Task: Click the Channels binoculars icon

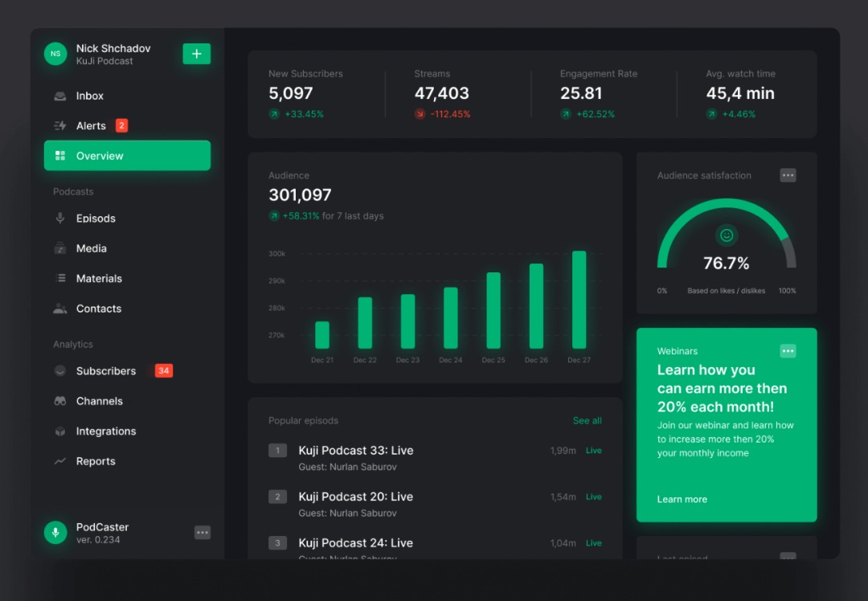Action: coord(60,401)
